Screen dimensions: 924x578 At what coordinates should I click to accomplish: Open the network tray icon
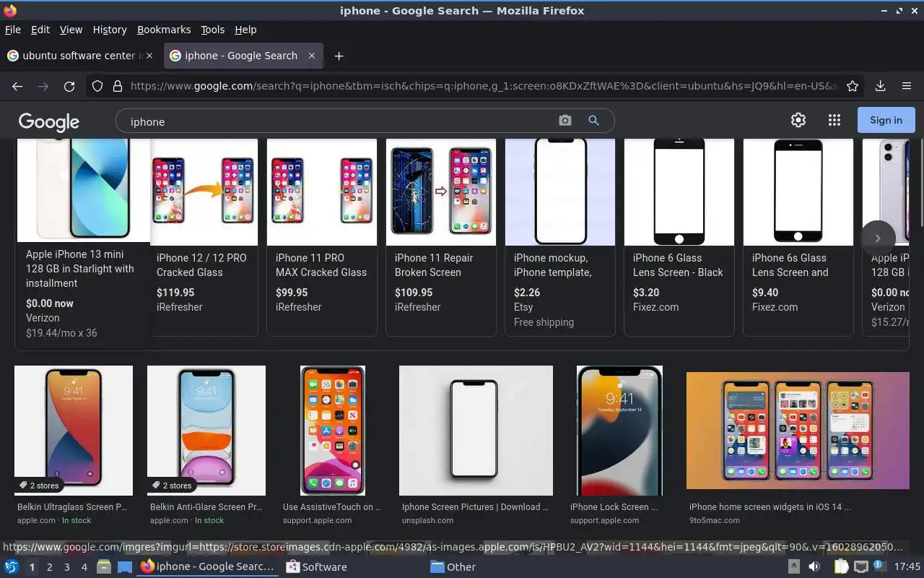(x=860, y=567)
